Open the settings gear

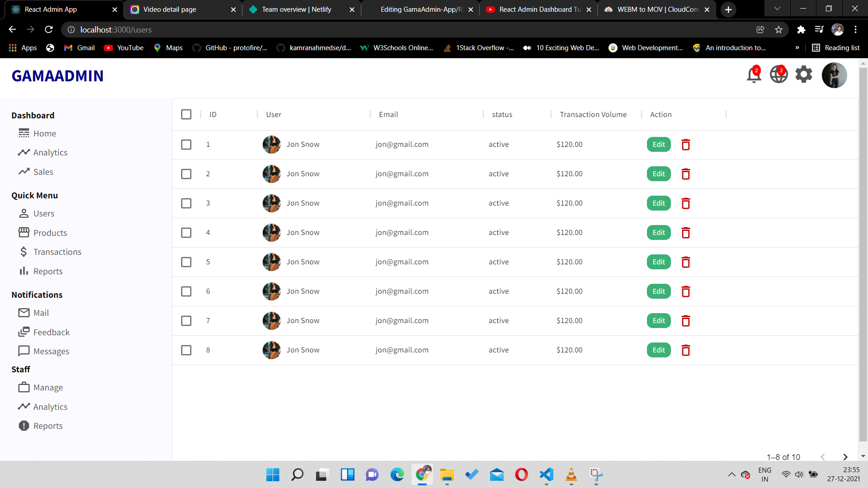coord(803,75)
